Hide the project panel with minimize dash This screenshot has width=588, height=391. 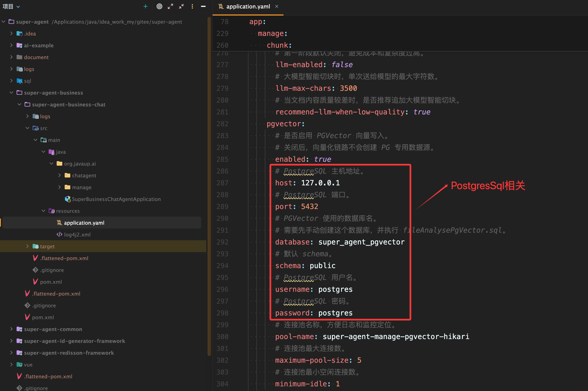pyautogui.click(x=203, y=7)
